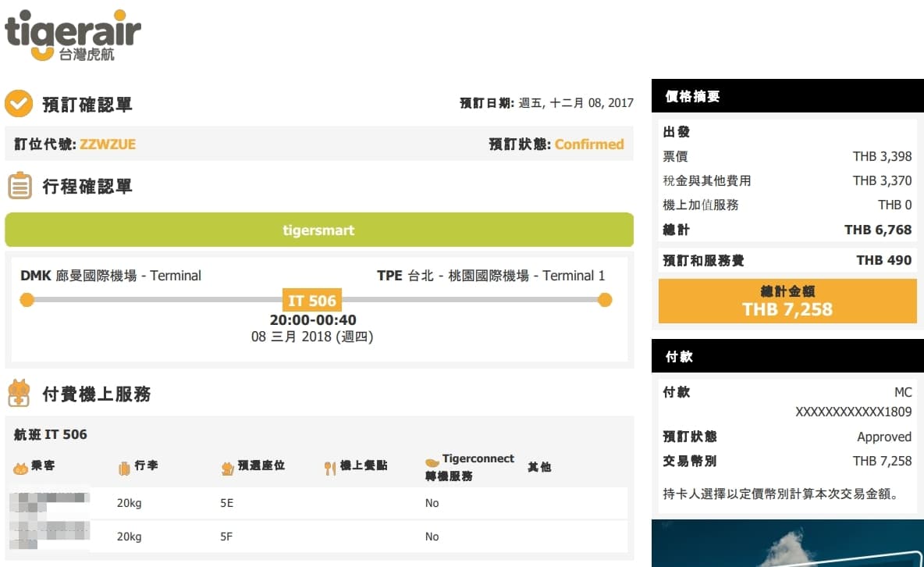Click the add-on services THB 0 value
Viewport: 924px width, 567px height.
894,205
